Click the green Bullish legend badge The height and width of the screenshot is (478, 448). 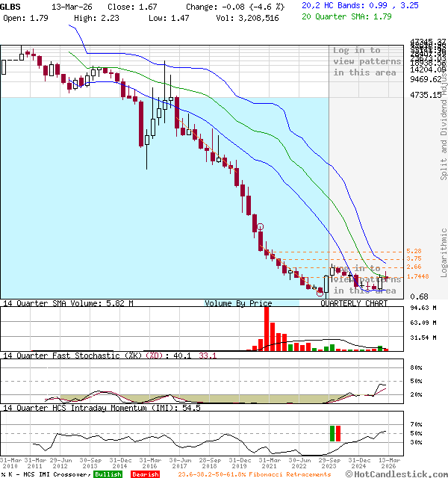pyautogui.click(x=108, y=474)
